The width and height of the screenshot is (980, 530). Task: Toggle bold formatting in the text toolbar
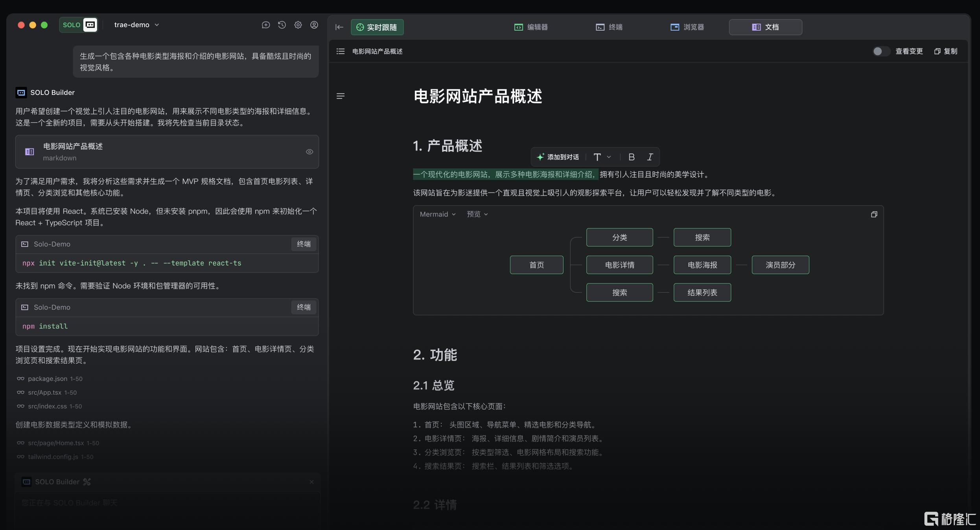pos(631,157)
